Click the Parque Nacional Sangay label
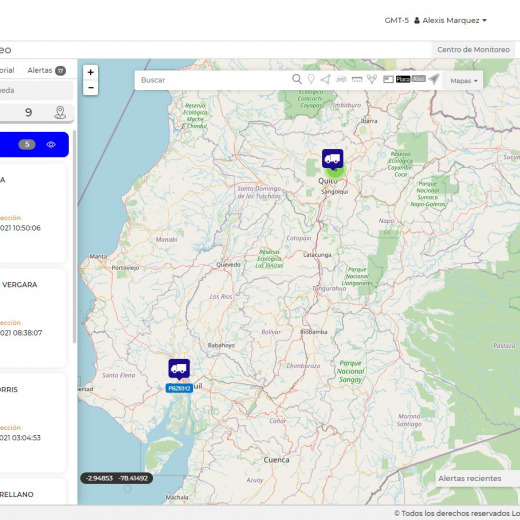The width and height of the screenshot is (520, 520). [350, 371]
